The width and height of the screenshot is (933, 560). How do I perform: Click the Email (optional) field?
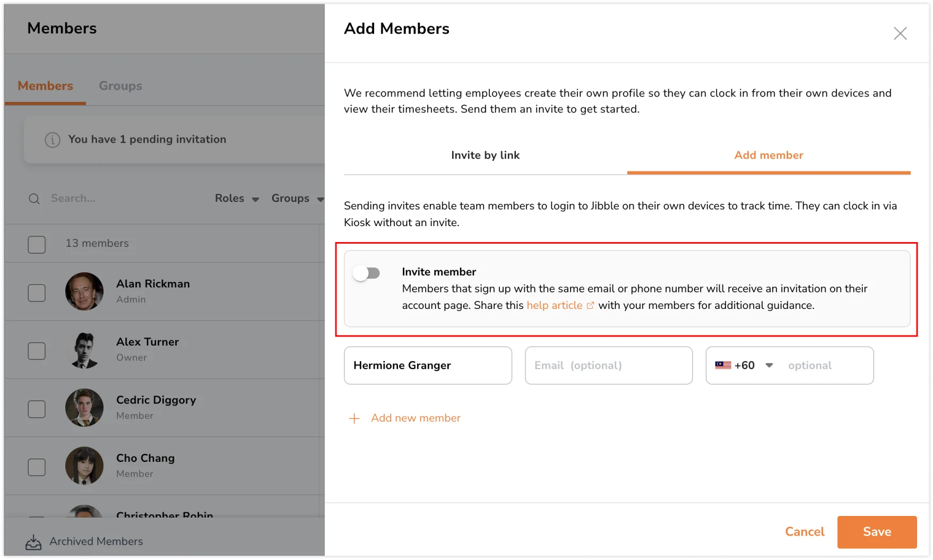tap(609, 366)
